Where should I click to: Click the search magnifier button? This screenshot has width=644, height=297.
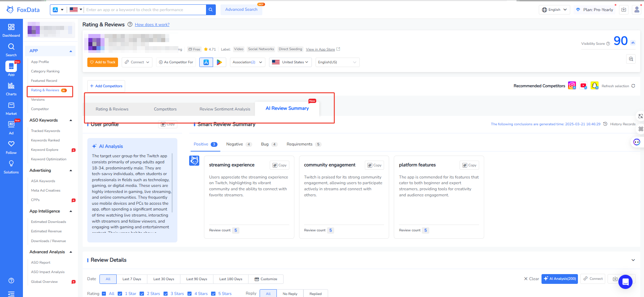(211, 10)
